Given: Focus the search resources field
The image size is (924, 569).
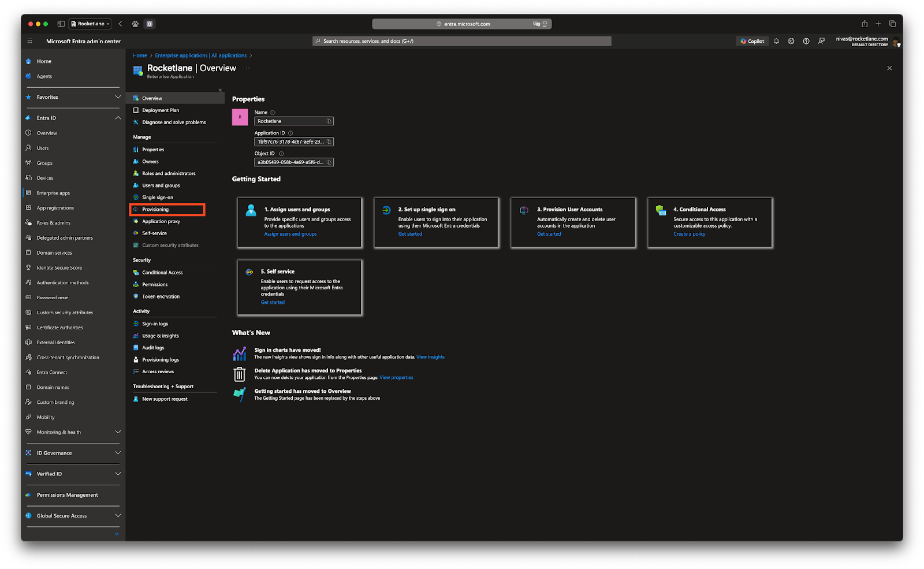Looking at the screenshot, I should 462,41.
